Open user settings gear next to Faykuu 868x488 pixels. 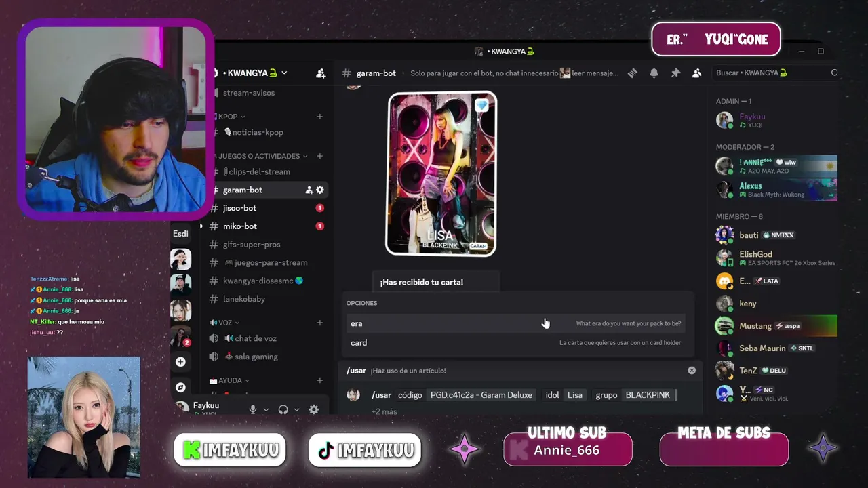coord(314,409)
